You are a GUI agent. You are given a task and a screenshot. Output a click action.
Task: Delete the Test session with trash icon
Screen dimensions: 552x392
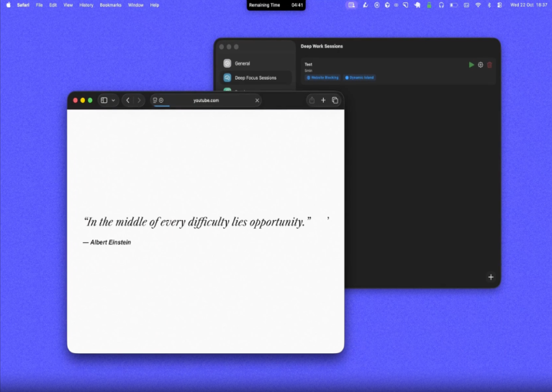point(490,65)
